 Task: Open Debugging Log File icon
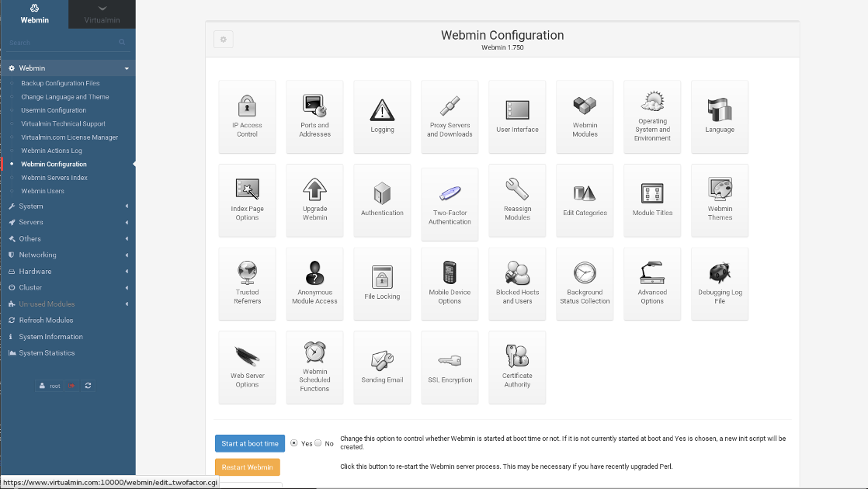(x=720, y=284)
